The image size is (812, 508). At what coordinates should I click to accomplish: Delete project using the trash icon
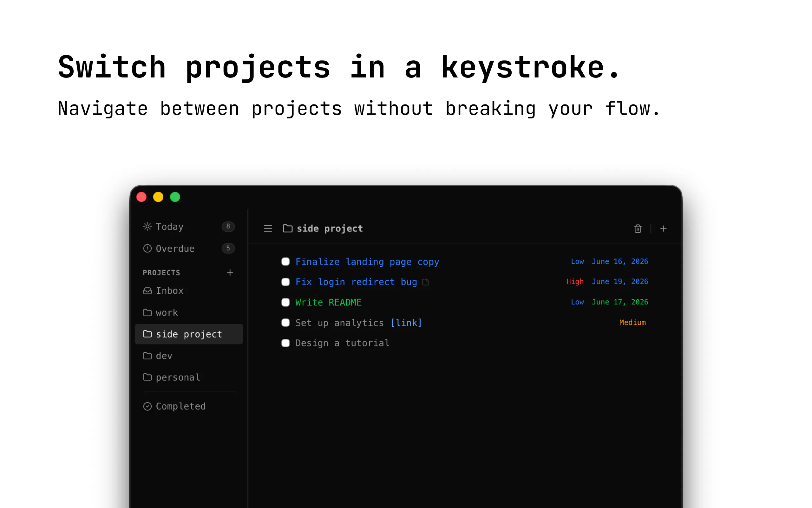[638, 229]
